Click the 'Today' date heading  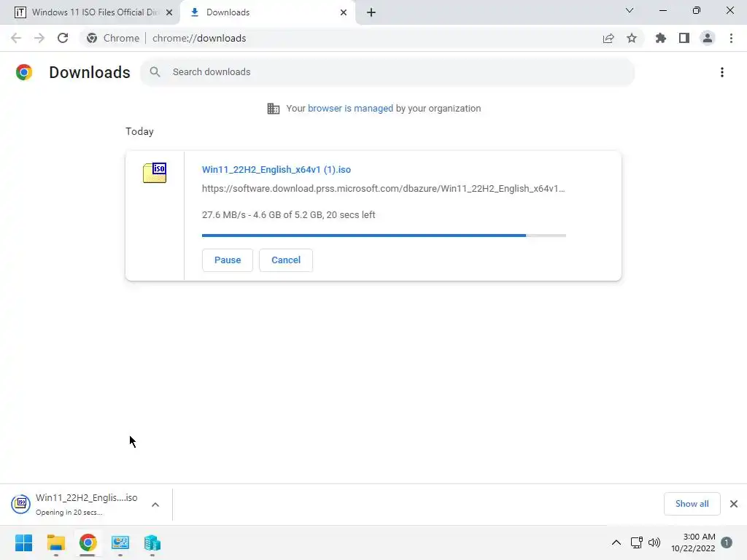point(139,131)
